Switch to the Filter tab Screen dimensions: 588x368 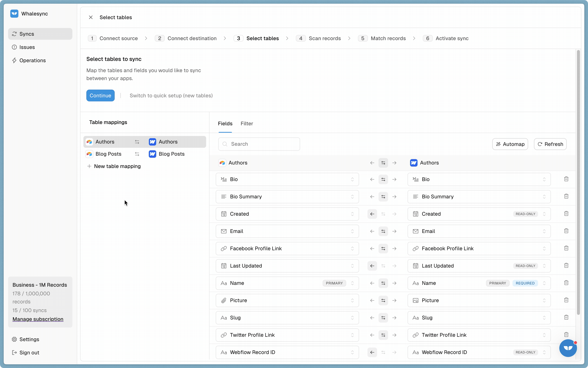pos(247,123)
